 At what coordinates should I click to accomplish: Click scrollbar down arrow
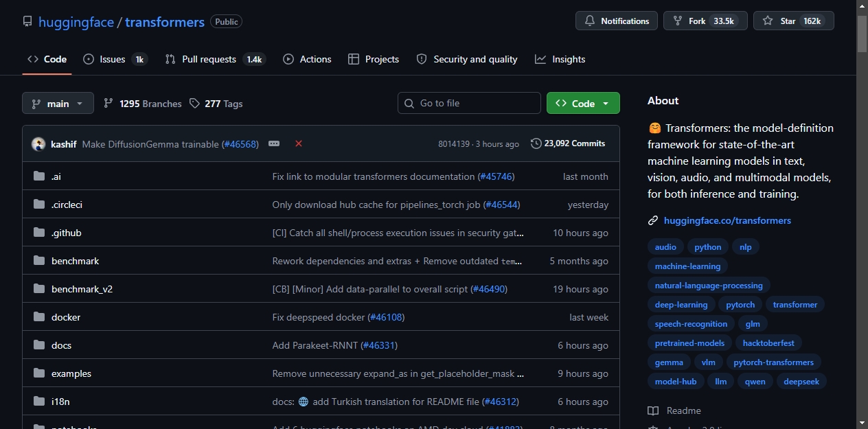point(862,422)
